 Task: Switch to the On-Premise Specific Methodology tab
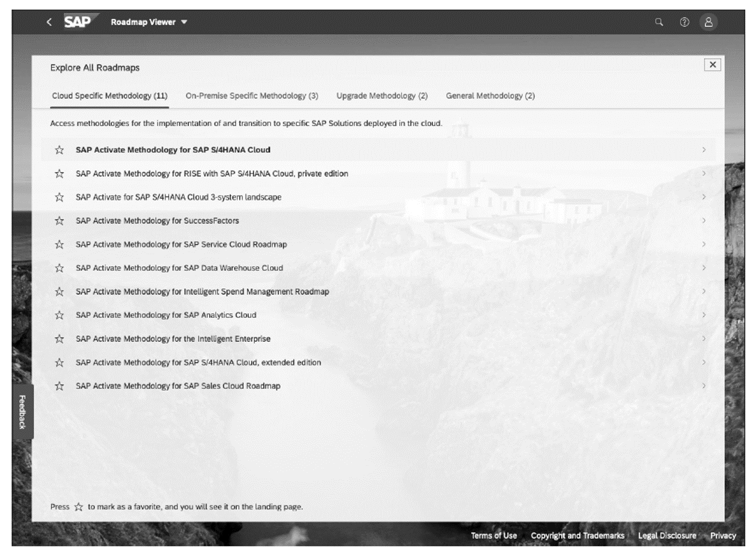[x=251, y=95]
